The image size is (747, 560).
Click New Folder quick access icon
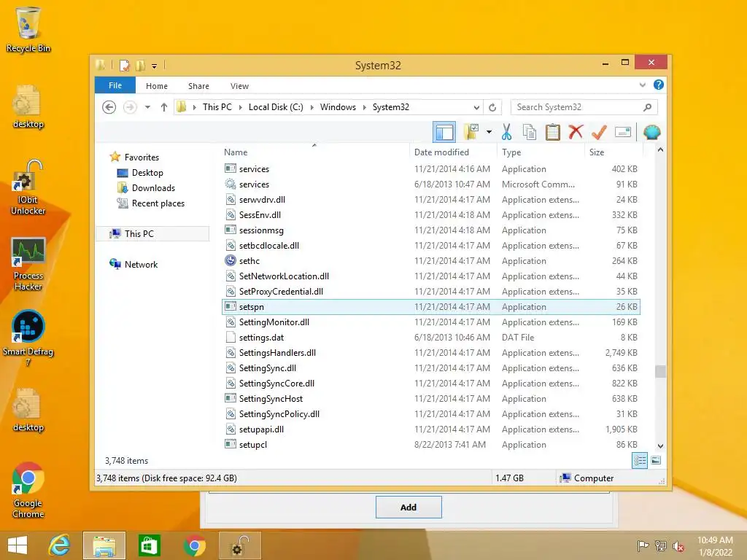(x=140, y=65)
